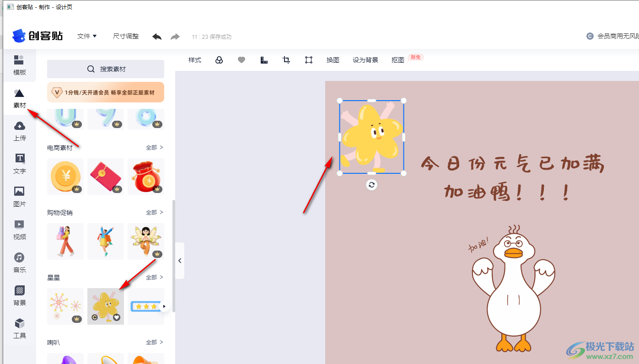Click 换图 to replace the image
Viewport: 639px width, 364px height.
333,60
